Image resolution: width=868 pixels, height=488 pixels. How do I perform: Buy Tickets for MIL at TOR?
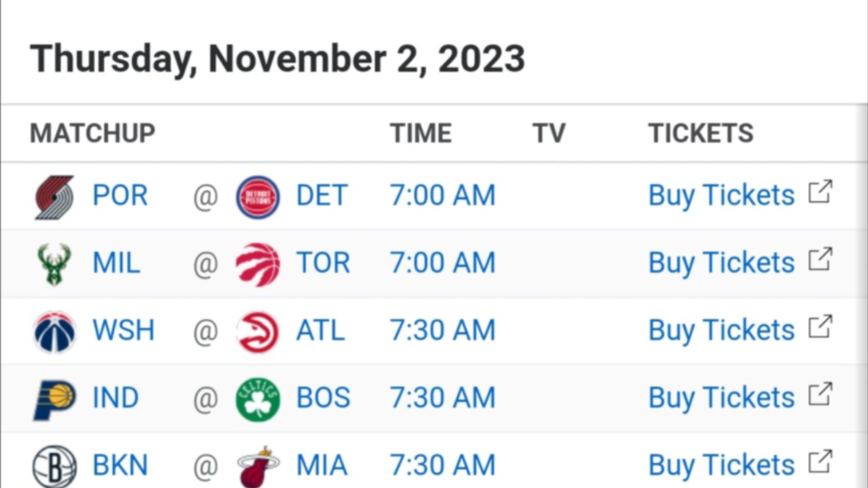[722, 263]
